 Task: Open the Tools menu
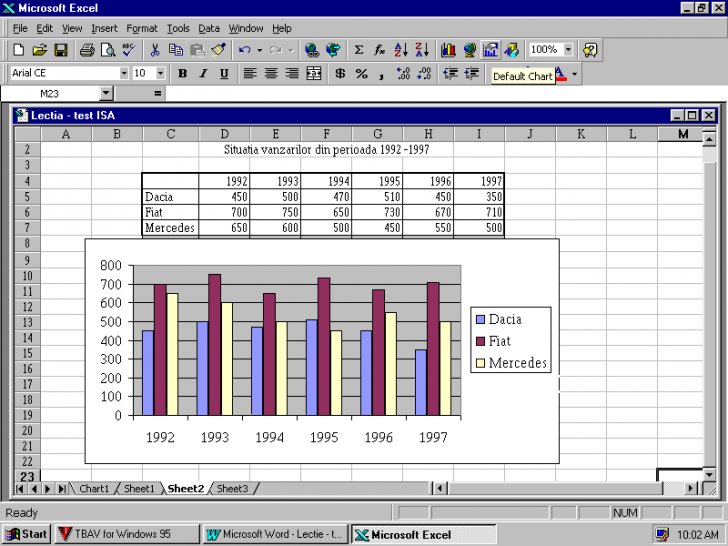[178, 28]
